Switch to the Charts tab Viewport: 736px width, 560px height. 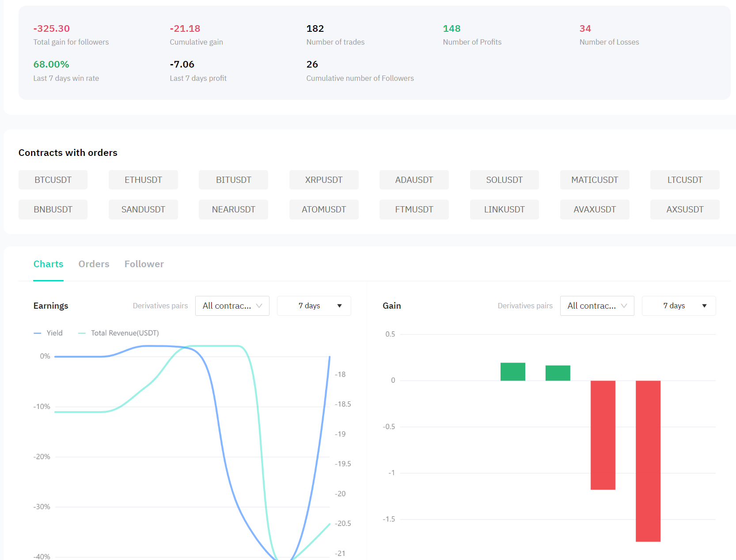tap(49, 264)
